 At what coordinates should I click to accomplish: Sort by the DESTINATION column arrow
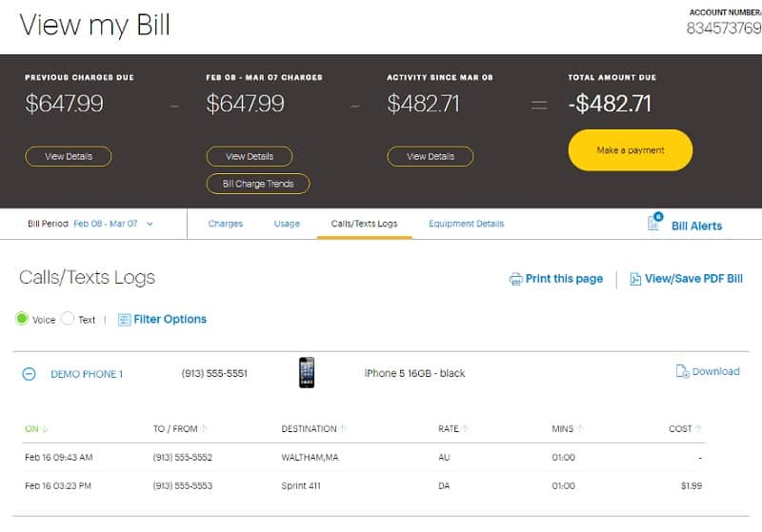345,429
